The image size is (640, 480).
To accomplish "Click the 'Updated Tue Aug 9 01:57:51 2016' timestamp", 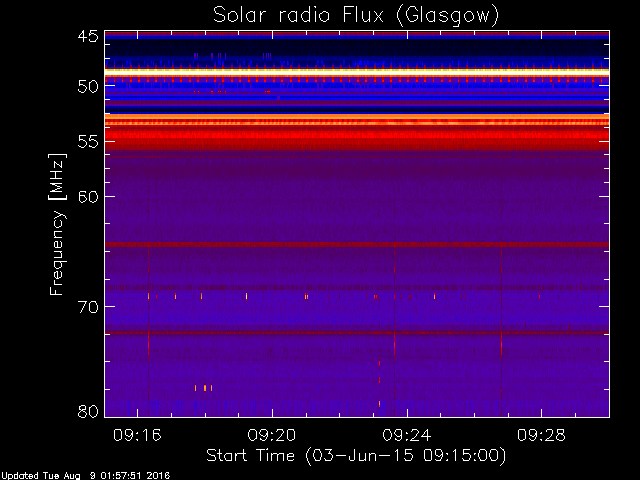I will click(85, 476).
